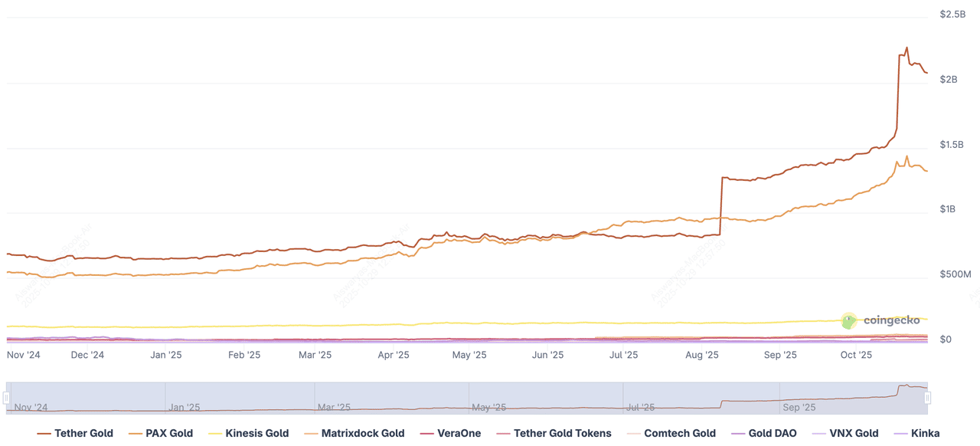980x446 pixels.
Task: Click the Comtech Gold legend label
Action: (x=680, y=434)
